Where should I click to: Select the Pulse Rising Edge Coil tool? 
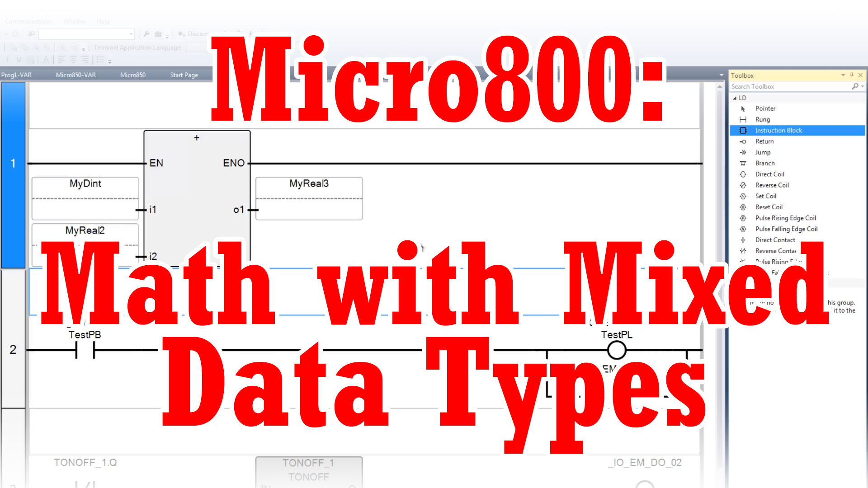click(784, 217)
